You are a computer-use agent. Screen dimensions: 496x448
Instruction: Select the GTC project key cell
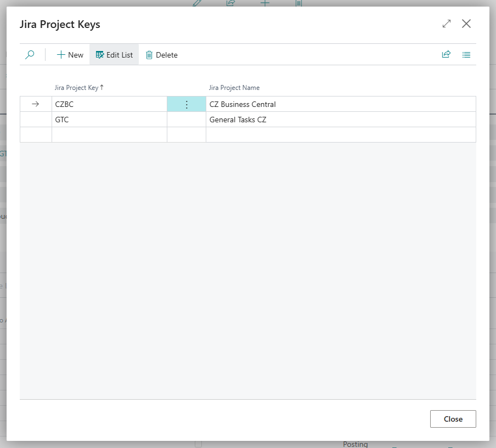click(109, 120)
